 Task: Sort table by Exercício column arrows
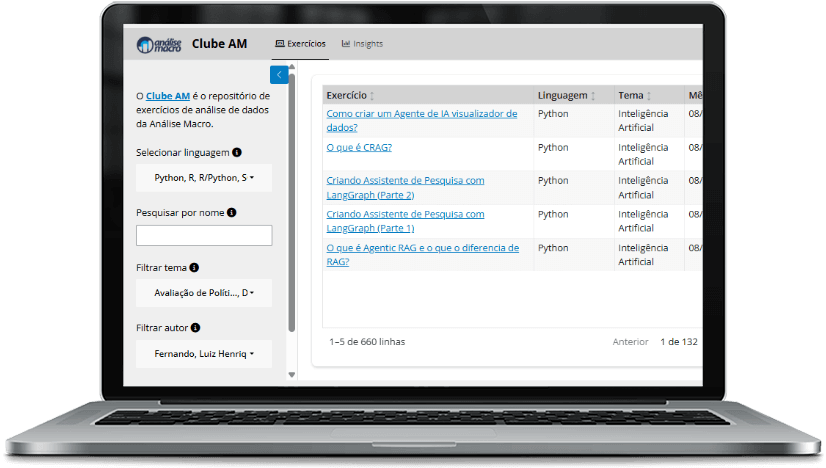(x=372, y=96)
